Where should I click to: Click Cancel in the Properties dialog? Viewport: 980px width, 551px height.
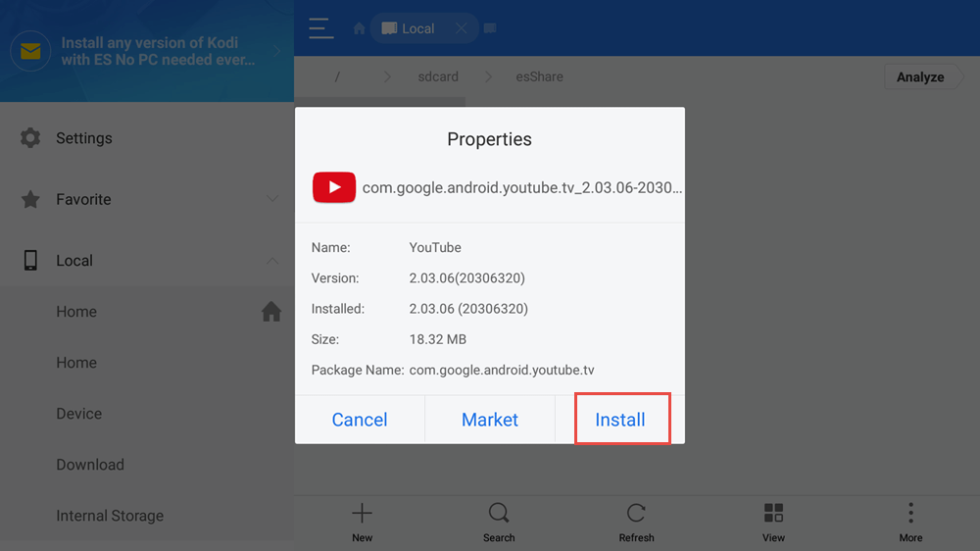(360, 419)
